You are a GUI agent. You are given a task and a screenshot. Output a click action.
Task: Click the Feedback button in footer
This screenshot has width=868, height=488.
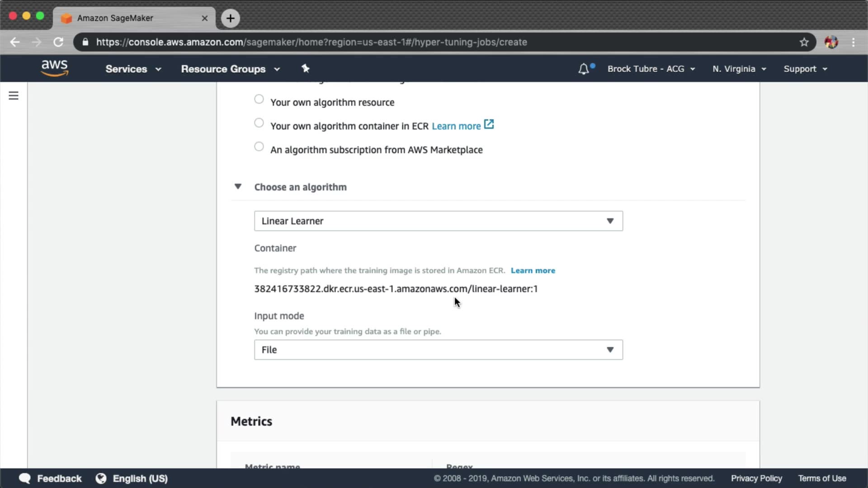(51, 479)
